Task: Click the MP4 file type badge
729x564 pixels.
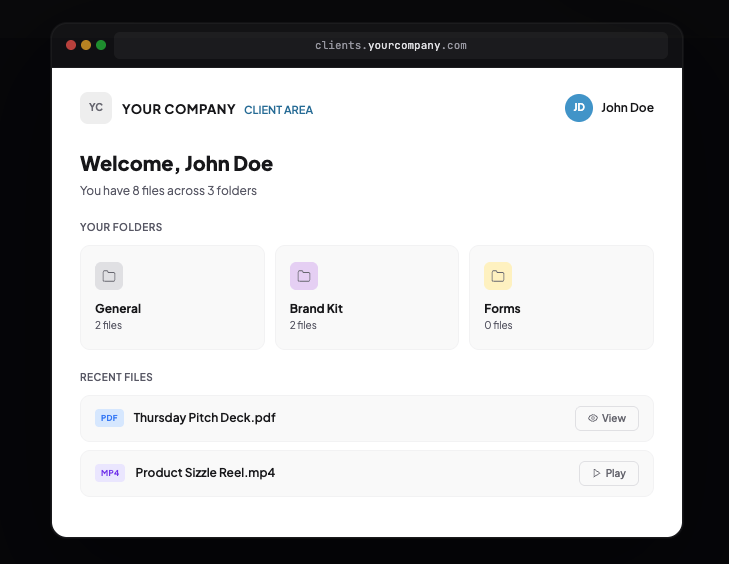Action: pos(110,473)
